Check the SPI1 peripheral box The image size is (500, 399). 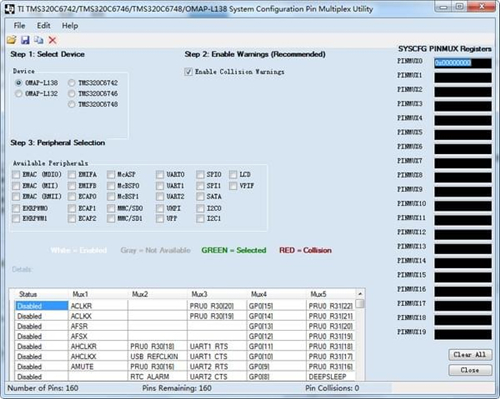pos(200,185)
